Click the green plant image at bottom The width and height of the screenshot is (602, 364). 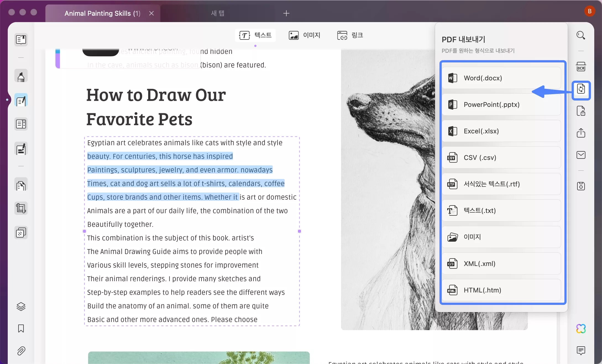(x=199, y=358)
